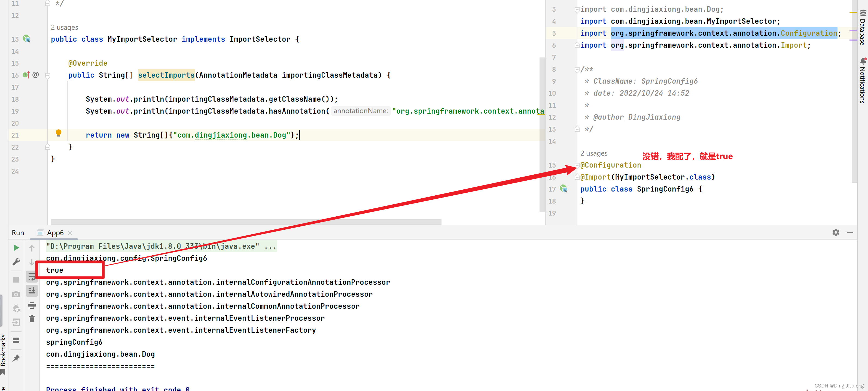Screen dimensions: 868x391
Task: Click Spring bean icon beside MyImportSelector class
Action: coord(27,39)
